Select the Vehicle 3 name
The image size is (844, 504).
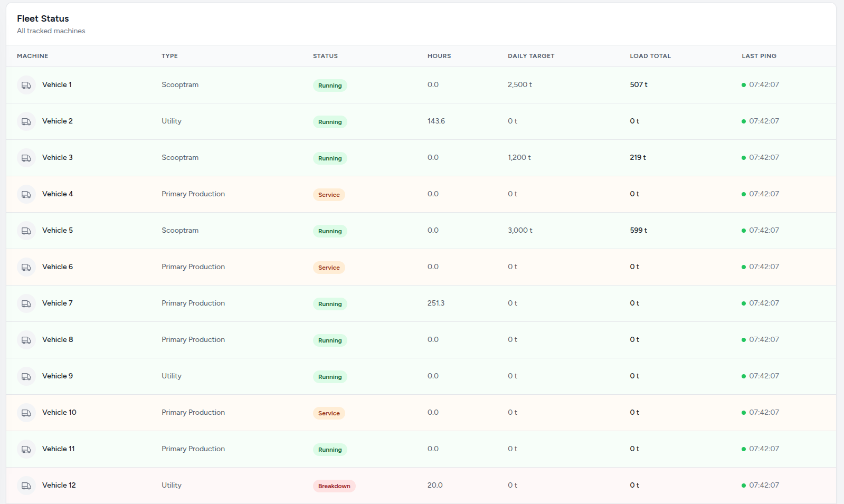(x=58, y=157)
